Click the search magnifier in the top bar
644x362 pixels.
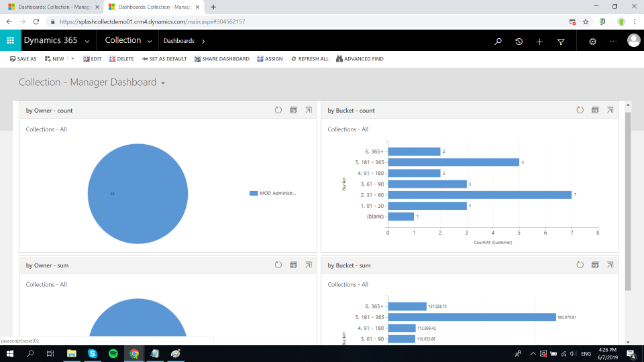tap(498, 41)
